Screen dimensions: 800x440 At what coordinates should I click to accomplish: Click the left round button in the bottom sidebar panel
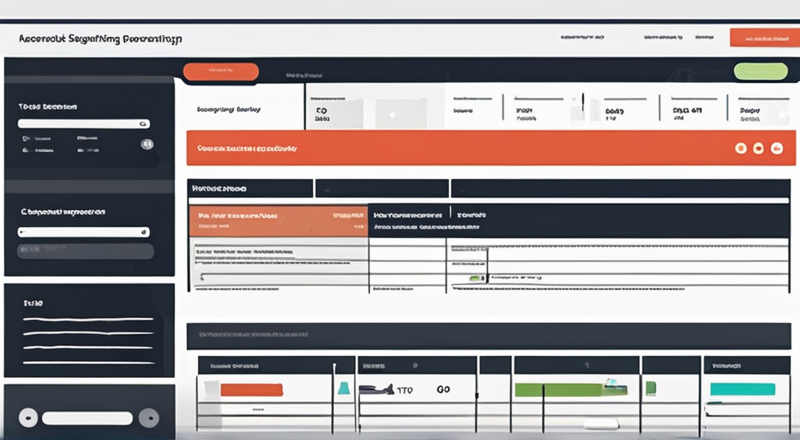(x=28, y=418)
